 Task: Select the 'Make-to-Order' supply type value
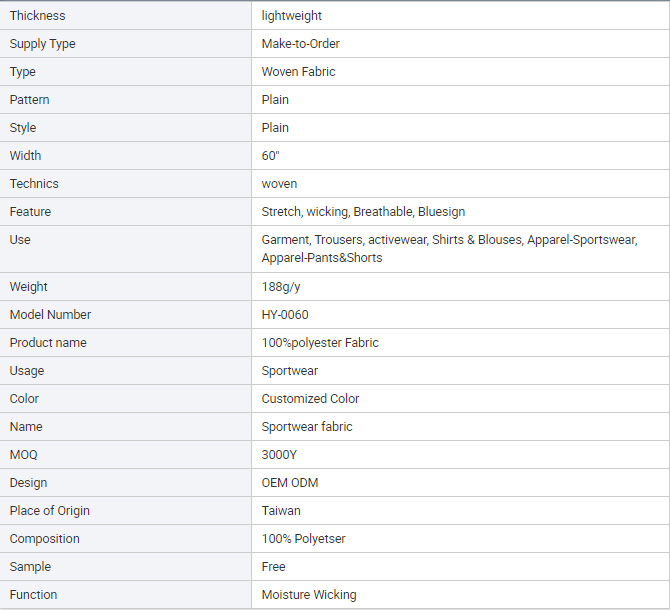[300, 44]
